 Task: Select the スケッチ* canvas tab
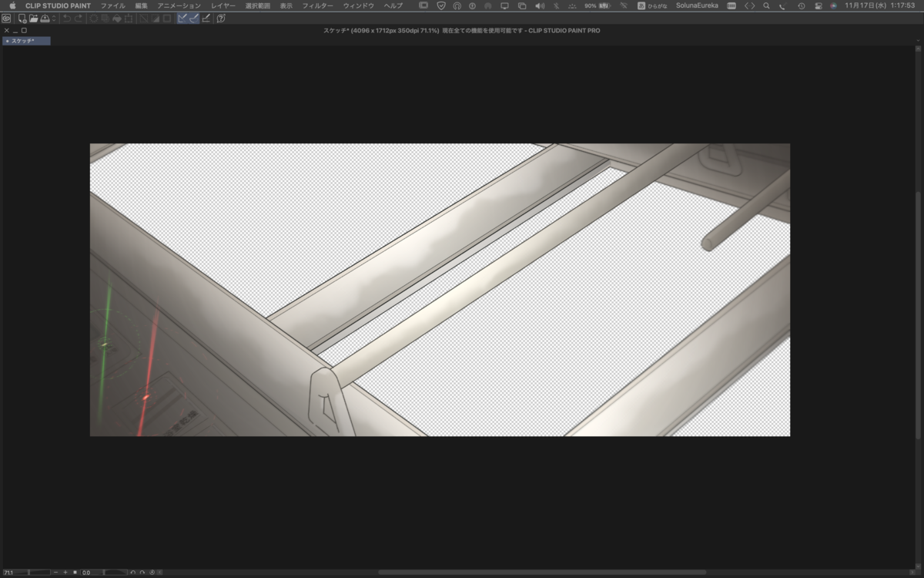[x=26, y=41]
